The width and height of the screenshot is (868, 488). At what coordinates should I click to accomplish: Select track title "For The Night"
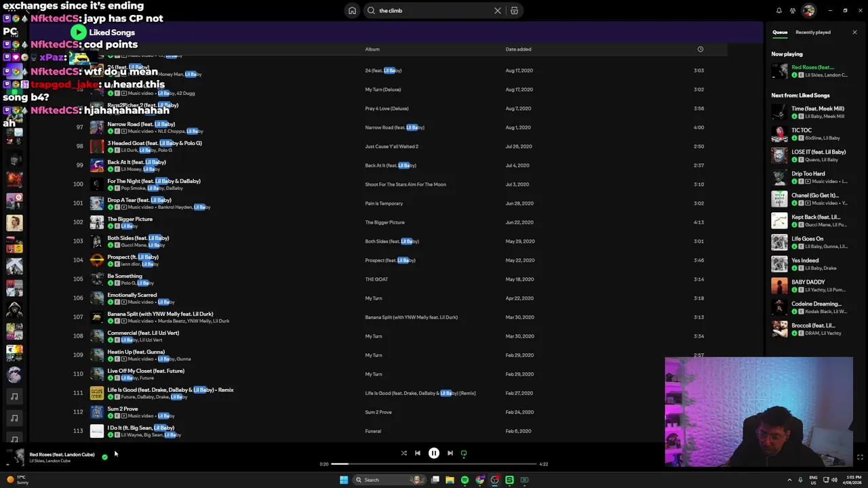(x=154, y=181)
